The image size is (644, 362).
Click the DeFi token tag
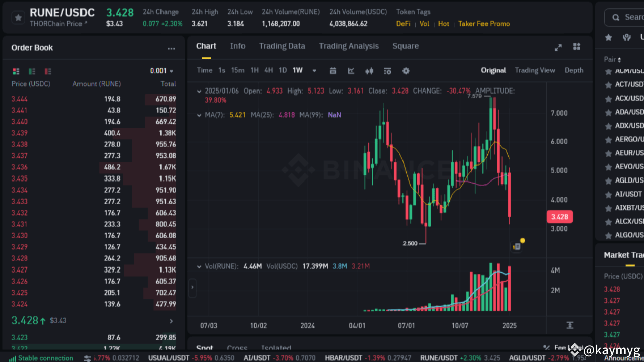click(x=403, y=24)
